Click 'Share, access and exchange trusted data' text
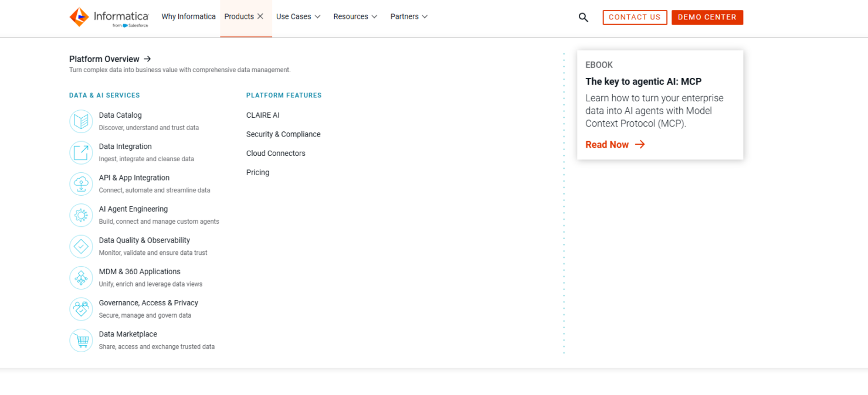Image resolution: width=868 pixels, height=395 pixels. (x=157, y=347)
